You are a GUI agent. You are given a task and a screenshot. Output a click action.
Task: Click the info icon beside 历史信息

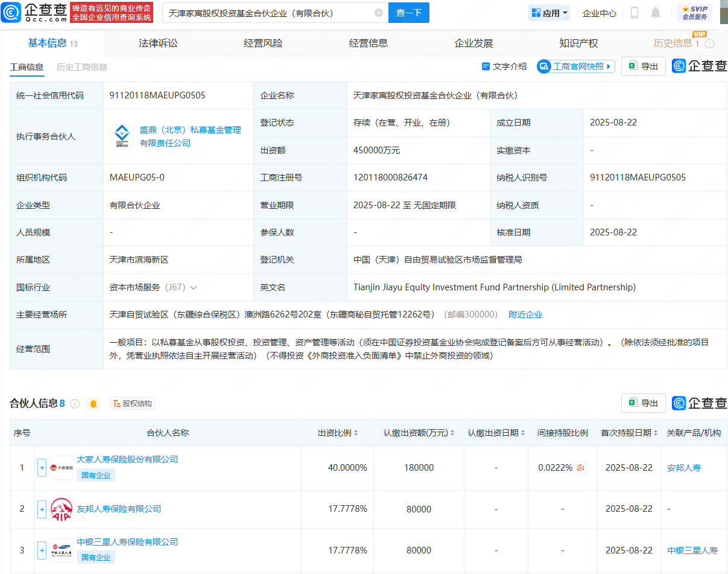710,43
